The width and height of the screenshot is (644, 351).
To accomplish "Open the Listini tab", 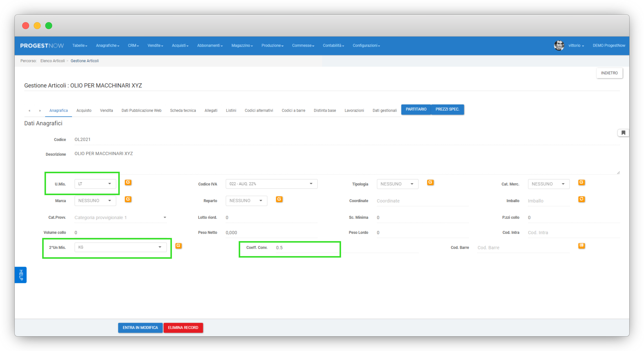I will 231,111.
